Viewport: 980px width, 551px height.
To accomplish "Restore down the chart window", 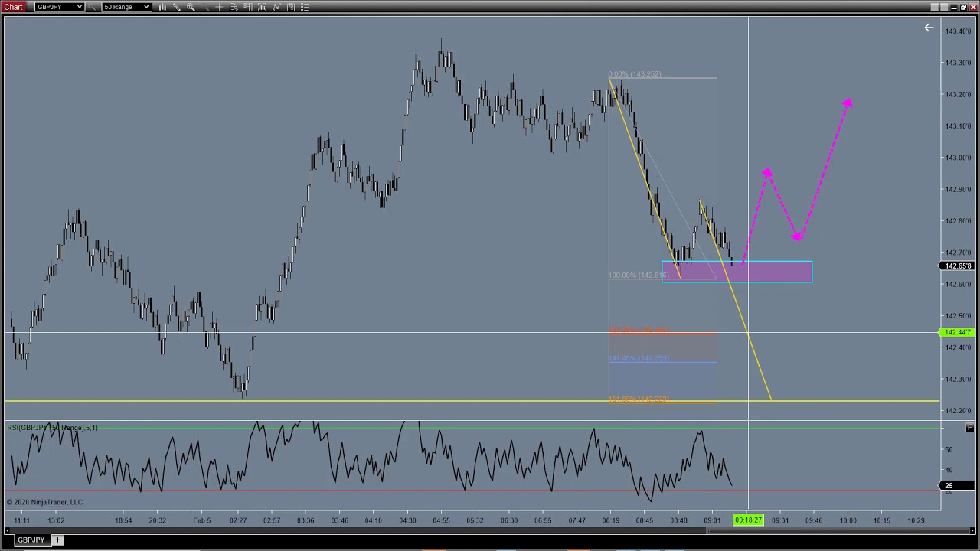I will tap(963, 7).
